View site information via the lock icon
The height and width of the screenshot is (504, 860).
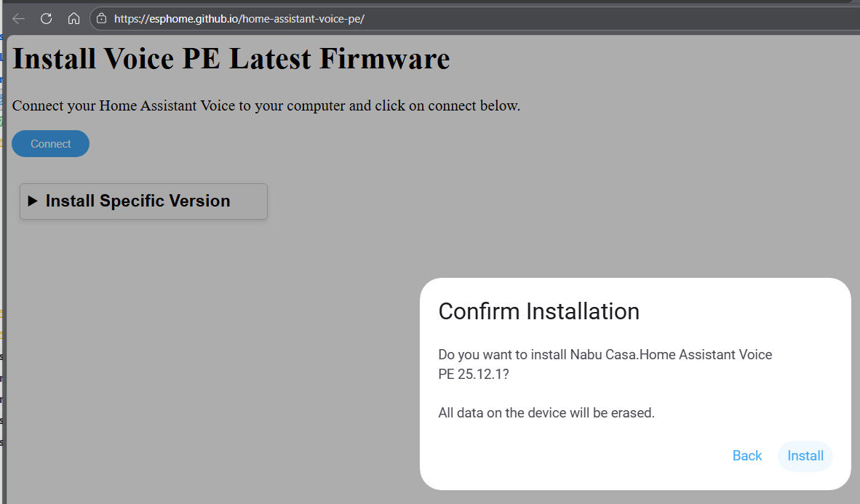pos(102,19)
